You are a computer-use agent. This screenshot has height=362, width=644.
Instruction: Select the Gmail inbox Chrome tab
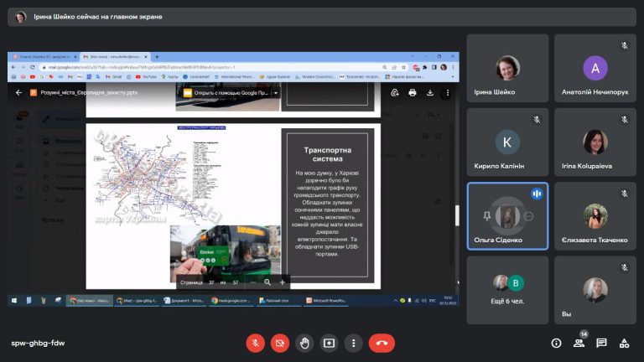pyautogui.click(x=114, y=57)
